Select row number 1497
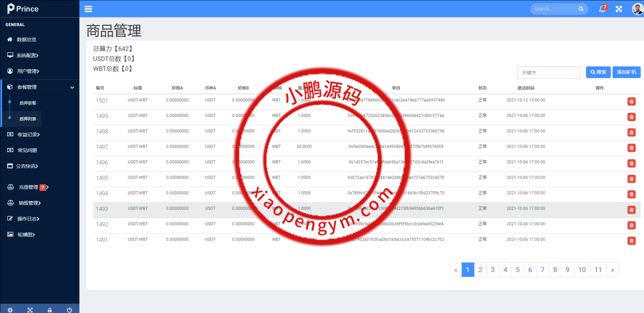 coord(102,147)
